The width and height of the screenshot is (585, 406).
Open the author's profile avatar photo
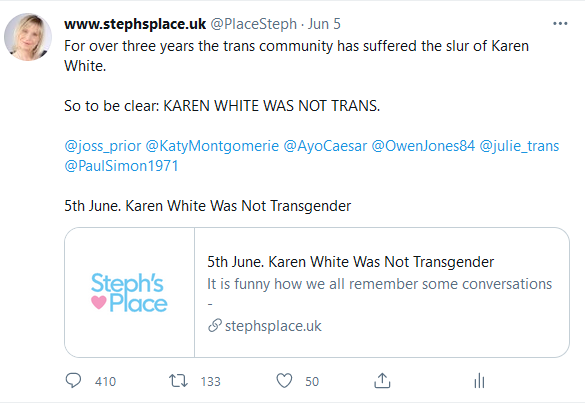(28, 37)
